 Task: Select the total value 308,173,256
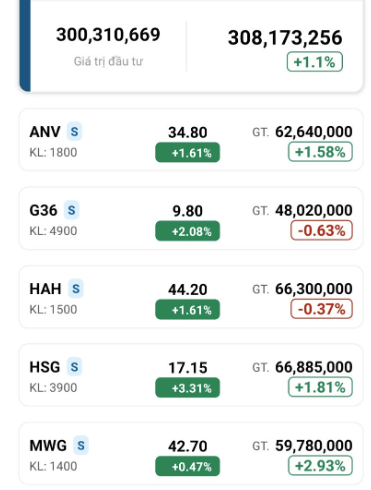tap(285, 37)
